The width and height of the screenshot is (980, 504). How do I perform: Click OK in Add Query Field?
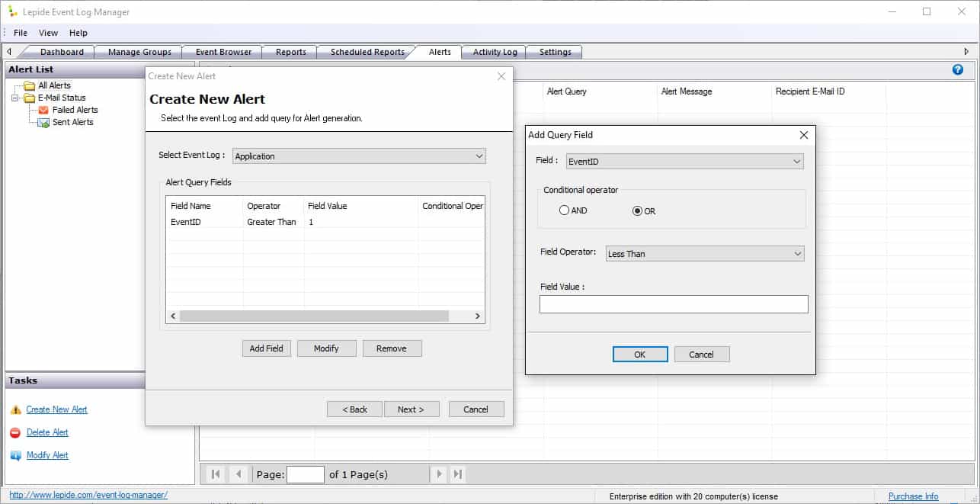[x=640, y=355]
